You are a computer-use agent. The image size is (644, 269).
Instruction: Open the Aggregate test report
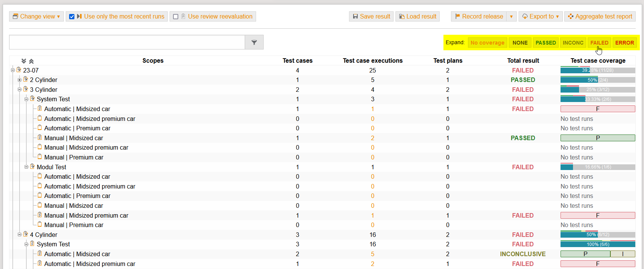point(600,17)
